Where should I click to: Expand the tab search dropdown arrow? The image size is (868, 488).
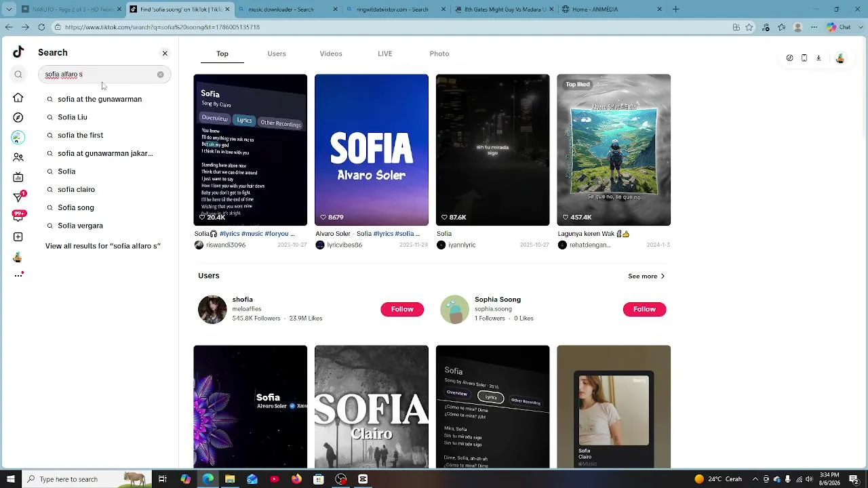(9, 9)
